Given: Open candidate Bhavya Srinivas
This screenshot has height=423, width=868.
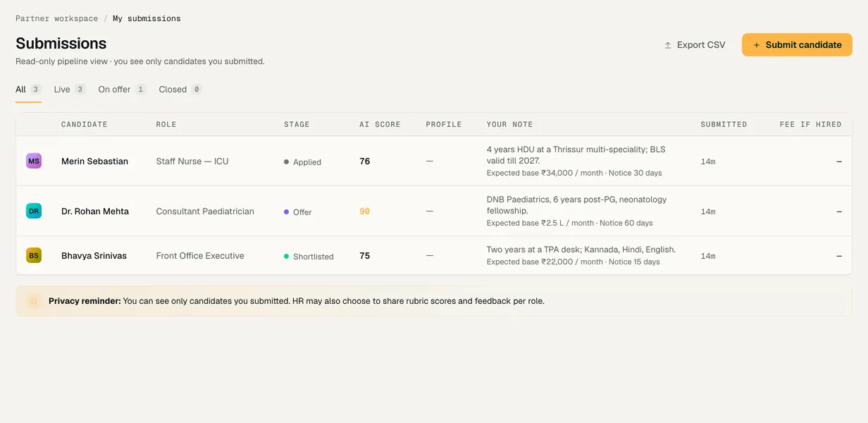Looking at the screenshot, I should [x=94, y=256].
